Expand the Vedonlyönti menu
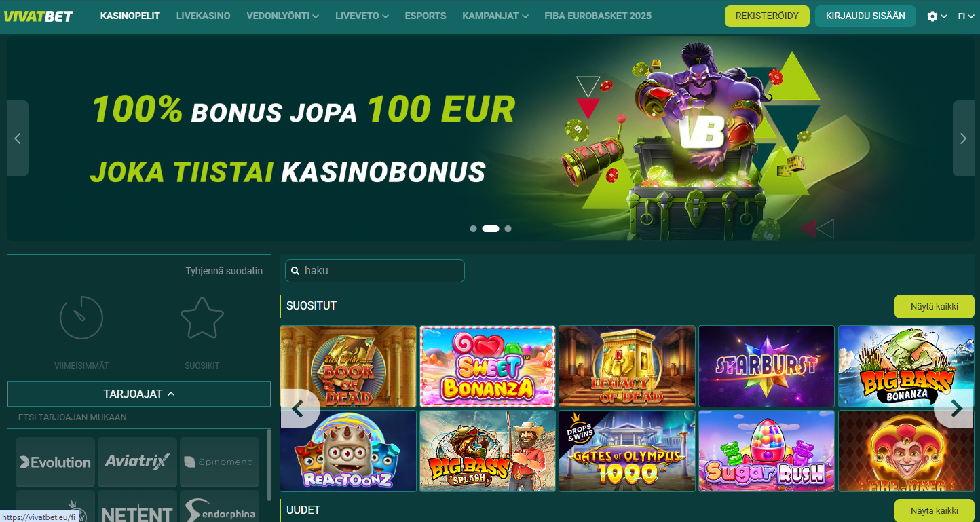This screenshot has width=980, height=522. (x=283, y=16)
